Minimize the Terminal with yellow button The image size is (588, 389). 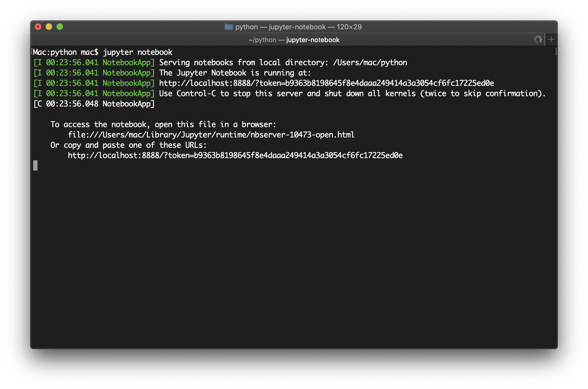49,27
